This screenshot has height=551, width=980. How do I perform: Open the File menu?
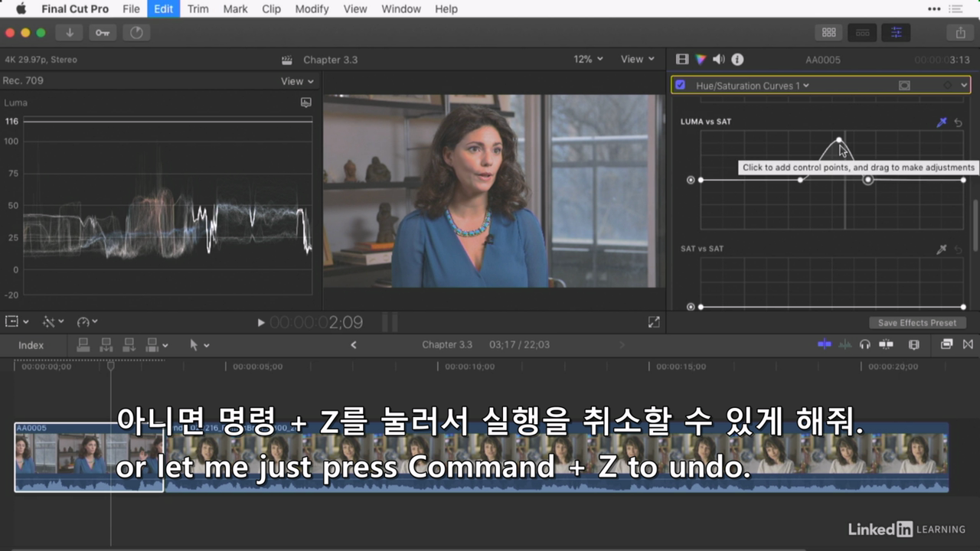pos(131,9)
